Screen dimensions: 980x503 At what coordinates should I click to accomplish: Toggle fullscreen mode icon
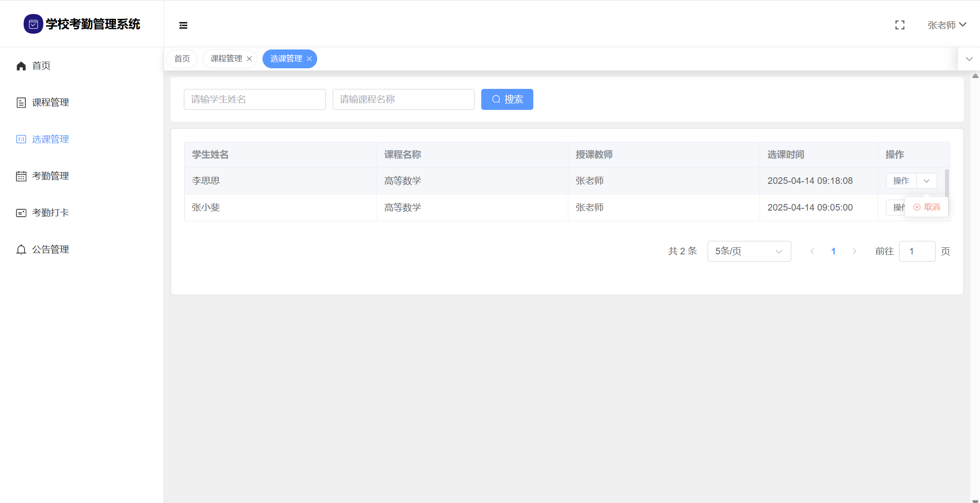point(899,25)
